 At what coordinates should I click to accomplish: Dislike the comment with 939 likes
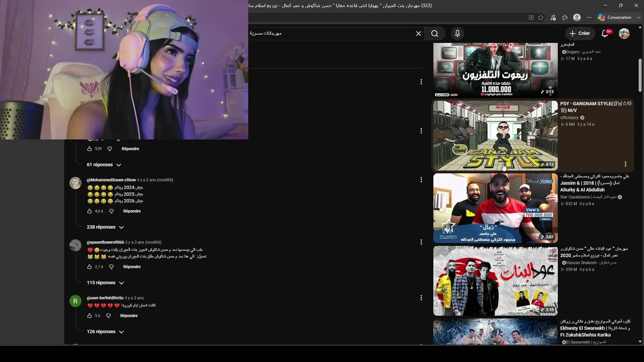point(110,149)
